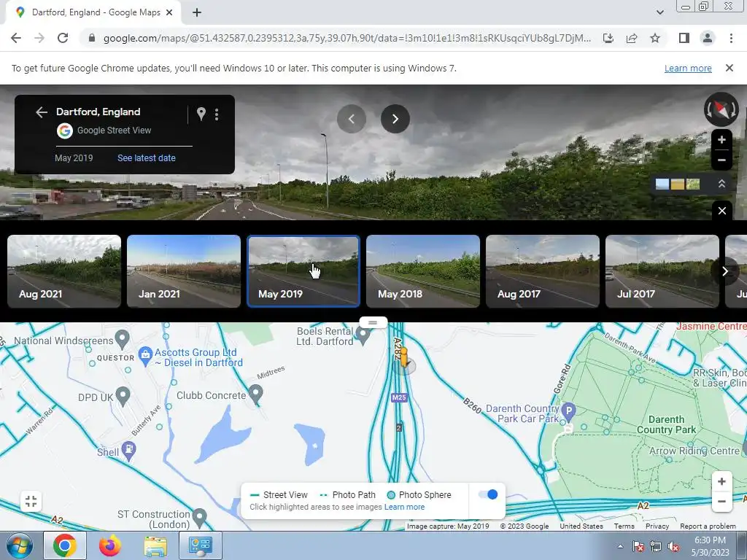747x560 pixels.
Task: Click the install/download page icon in address bar
Action: 608,38
